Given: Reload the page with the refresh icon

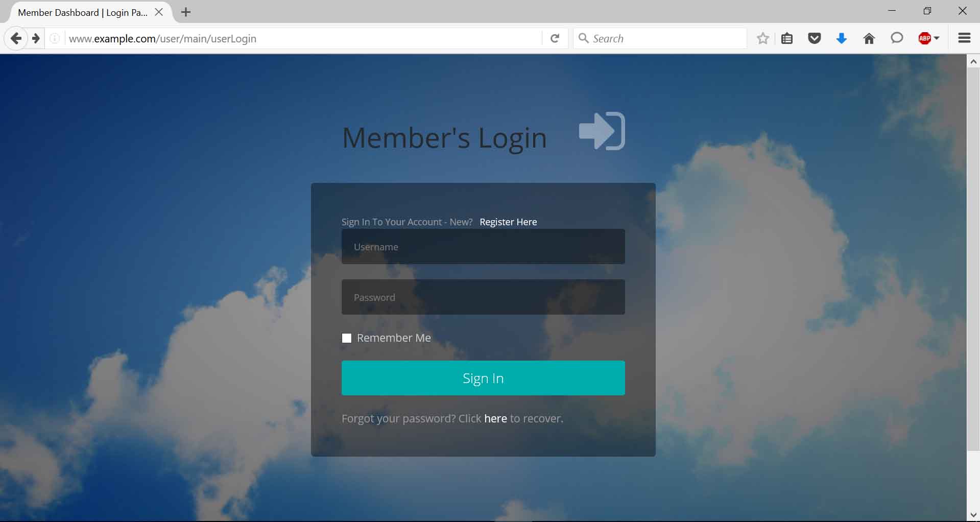Looking at the screenshot, I should (x=555, y=38).
